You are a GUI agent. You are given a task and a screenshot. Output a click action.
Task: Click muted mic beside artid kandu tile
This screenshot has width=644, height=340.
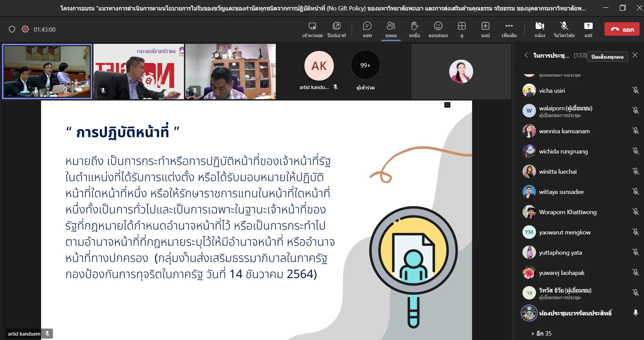[336, 87]
